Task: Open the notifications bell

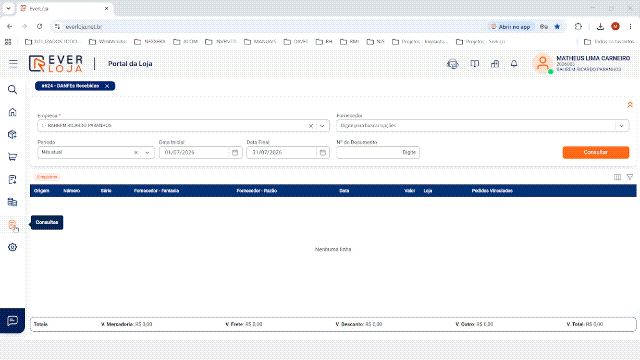Action: tap(514, 64)
